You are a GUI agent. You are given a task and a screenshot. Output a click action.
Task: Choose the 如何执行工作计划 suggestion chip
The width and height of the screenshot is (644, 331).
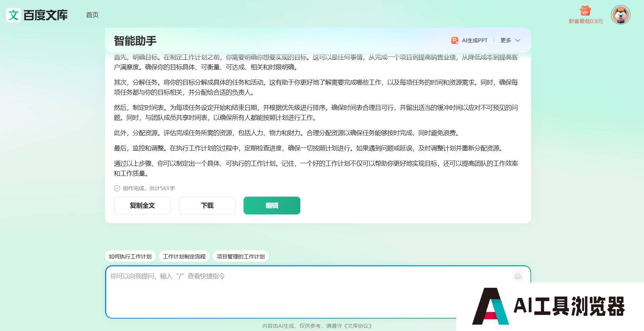point(130,256)
